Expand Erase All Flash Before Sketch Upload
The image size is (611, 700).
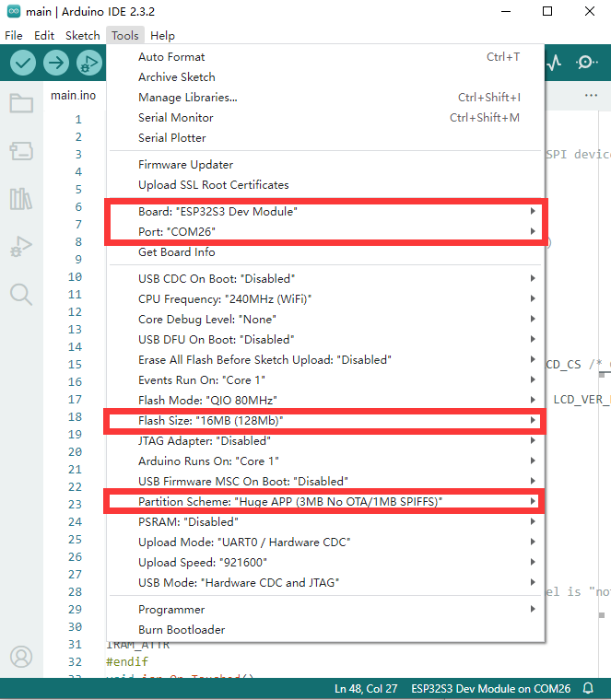coord(325,359)
